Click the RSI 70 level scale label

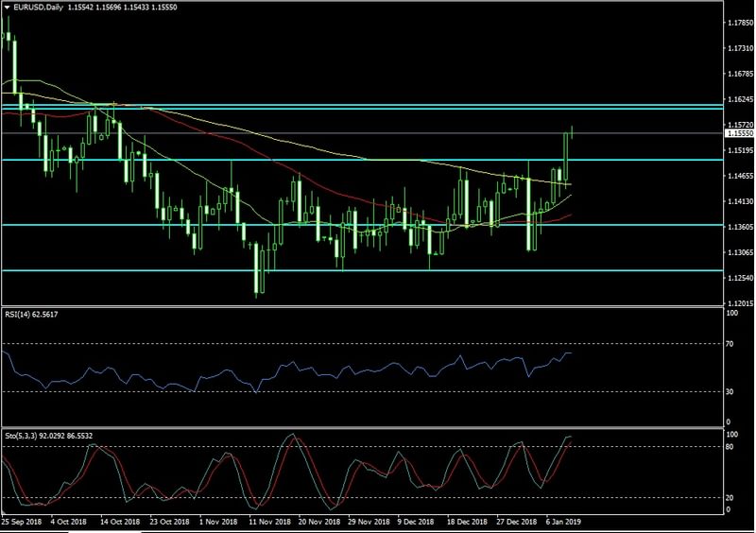[730, 344]
